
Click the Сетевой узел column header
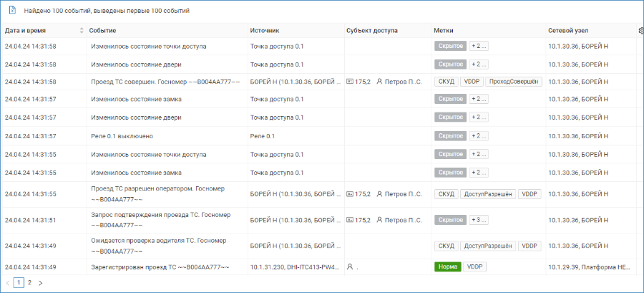[568, 30]
